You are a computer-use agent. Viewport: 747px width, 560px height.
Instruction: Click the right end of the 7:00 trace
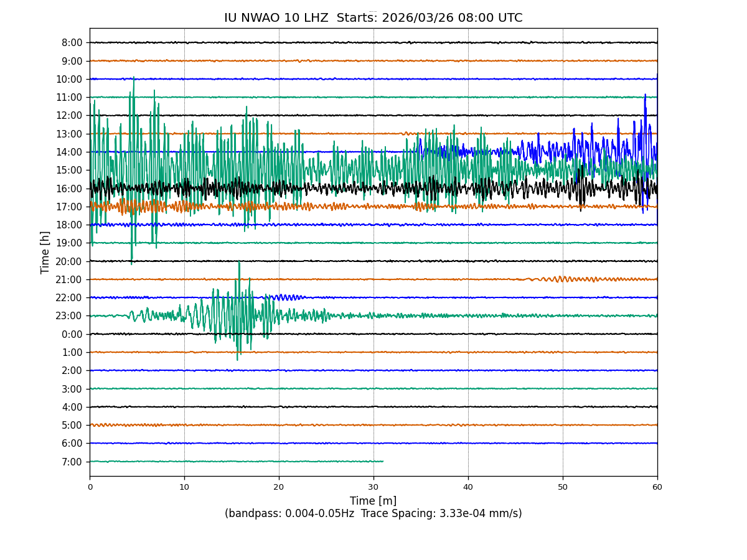tap(382, 461)
